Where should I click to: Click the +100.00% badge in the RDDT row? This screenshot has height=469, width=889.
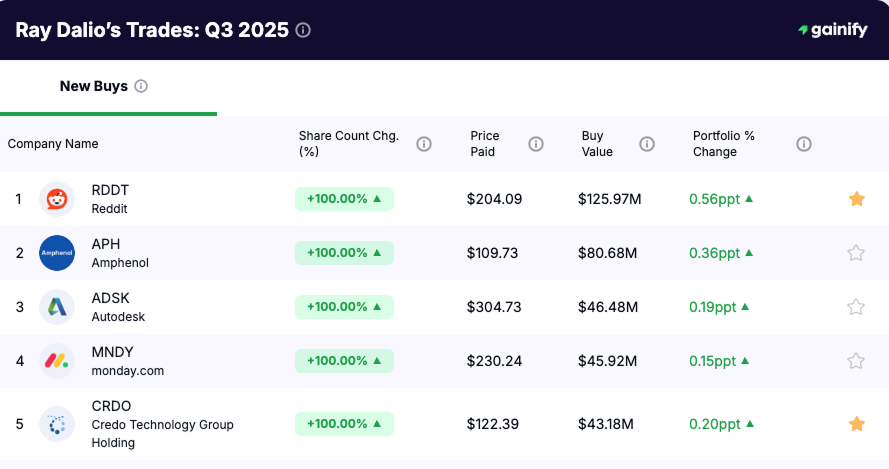(x=344, y=199)
